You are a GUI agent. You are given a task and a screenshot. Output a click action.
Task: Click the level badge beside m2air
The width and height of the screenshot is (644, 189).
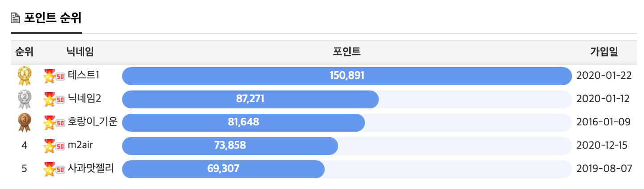click(x=55, y=146)
